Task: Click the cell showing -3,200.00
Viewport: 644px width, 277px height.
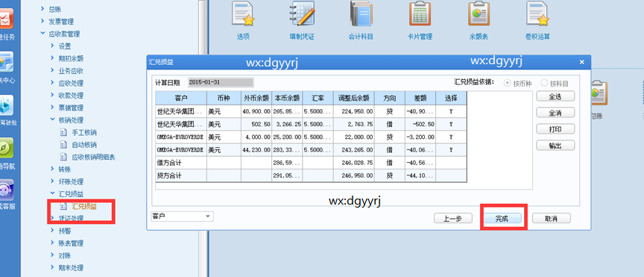Action: (420, 137)
